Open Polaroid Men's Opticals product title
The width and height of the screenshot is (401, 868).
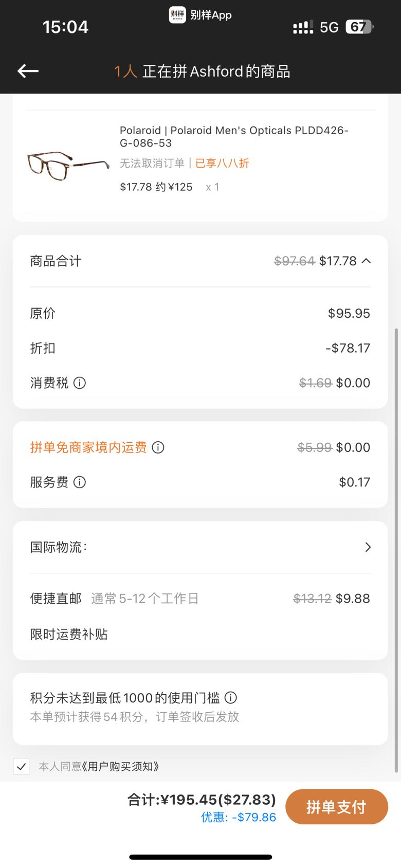[x=234, y=137]
